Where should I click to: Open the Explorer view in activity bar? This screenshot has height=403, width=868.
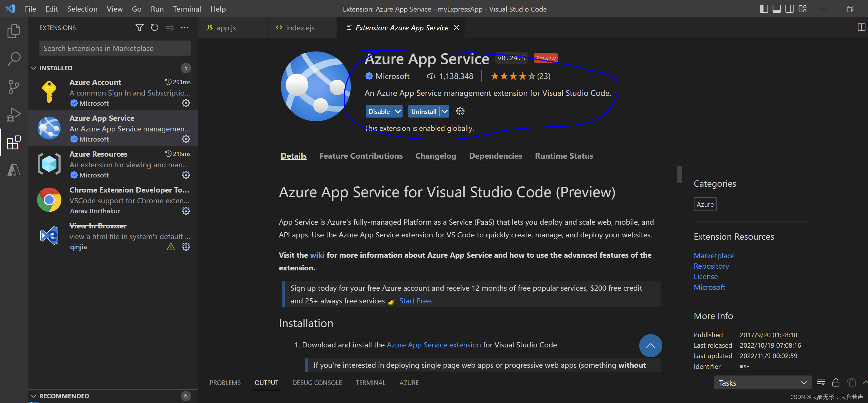coord(14,31)
